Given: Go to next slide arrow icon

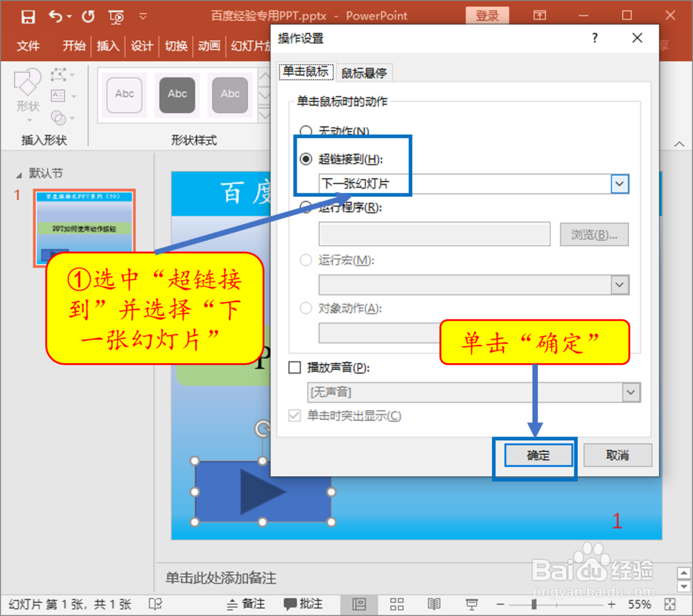Looking at the screenshot, I should tap(684, 586).
